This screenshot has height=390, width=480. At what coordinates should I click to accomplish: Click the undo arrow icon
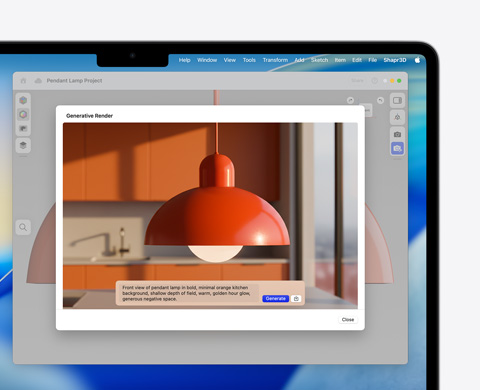point(380,100)
